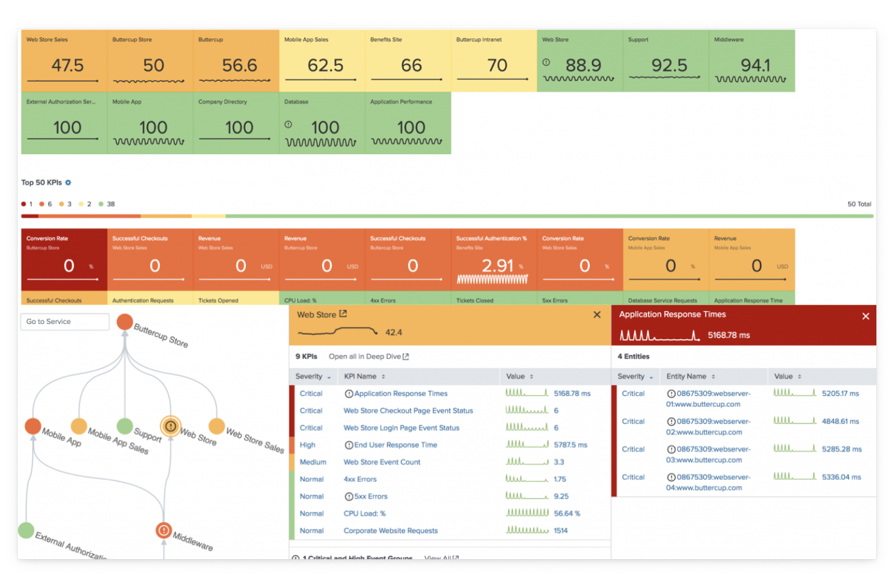The image size is (894, 588).
Task: Click the warning icon on the Web Store node
Action: click(171, 426)
